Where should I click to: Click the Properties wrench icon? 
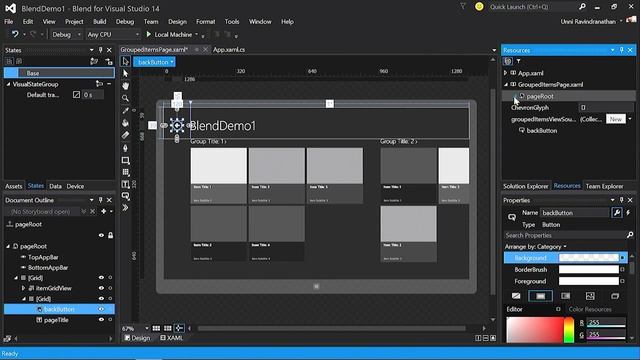(x=617, y=213)
